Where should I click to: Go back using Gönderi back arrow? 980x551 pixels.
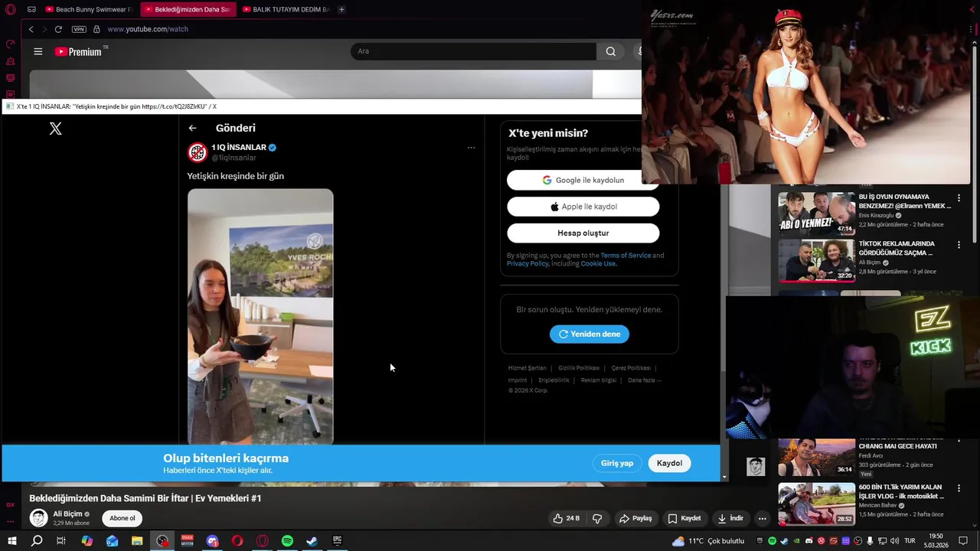click(193, 128)
